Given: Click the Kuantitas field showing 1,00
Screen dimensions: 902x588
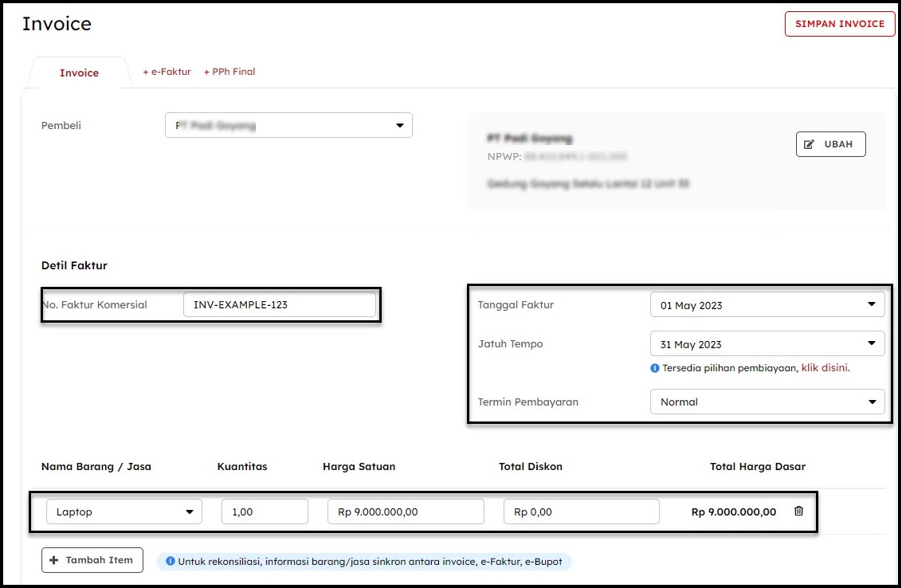Looking at the screenshot, I should coord(265,512).
